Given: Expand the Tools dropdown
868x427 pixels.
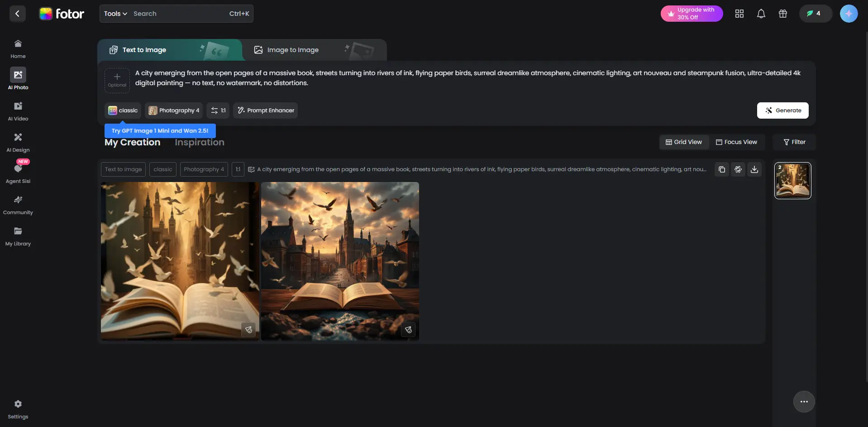Looking at the screenshot, I should click(115, 14).
